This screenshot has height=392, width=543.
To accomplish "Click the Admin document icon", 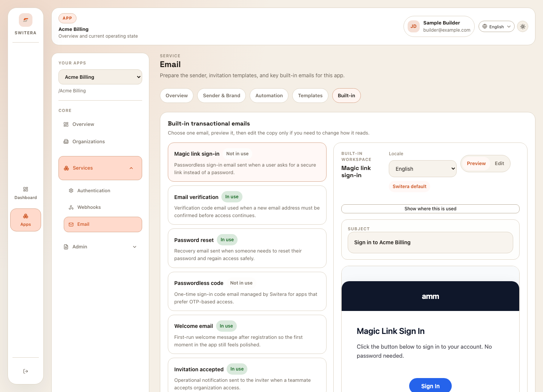I will 66,247.
